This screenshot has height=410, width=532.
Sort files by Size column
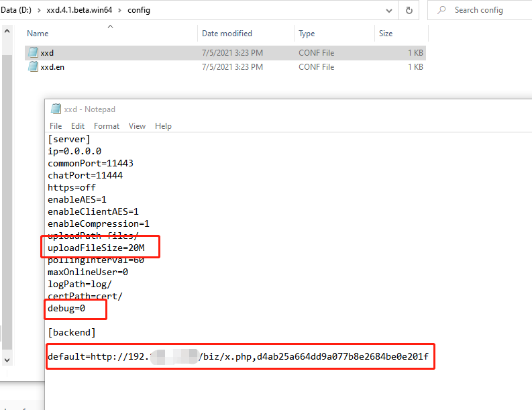coord(386,34)
